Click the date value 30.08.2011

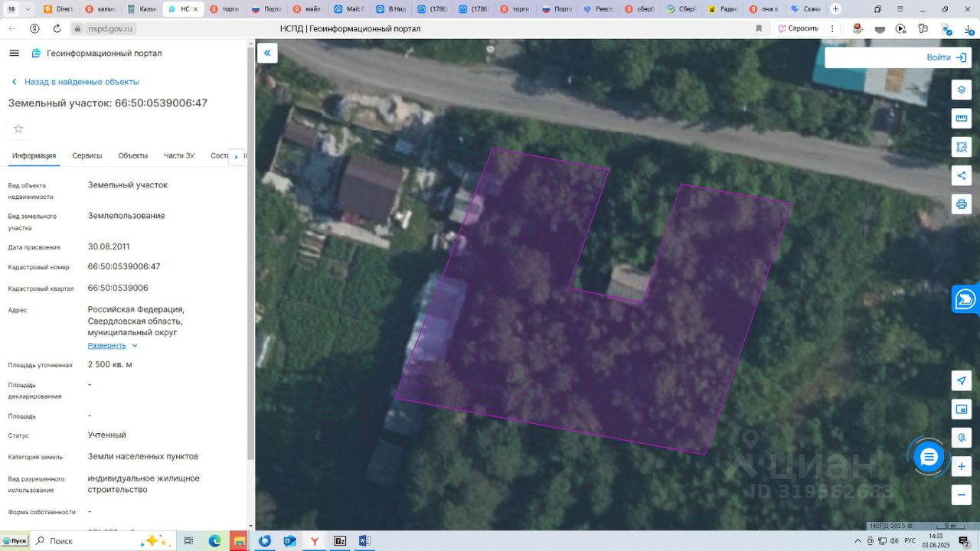pyautogui.click(x=109, y=246)
